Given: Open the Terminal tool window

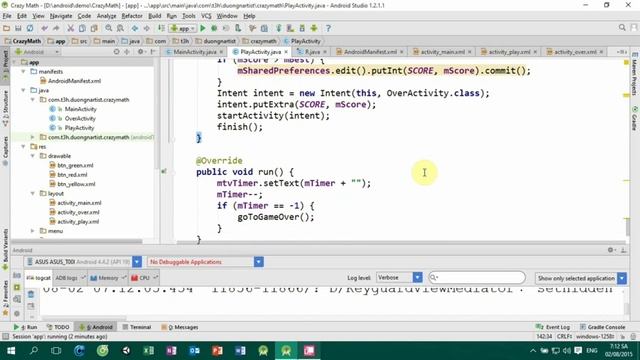Looking at the screenshot, I should (x=137, y=327).
